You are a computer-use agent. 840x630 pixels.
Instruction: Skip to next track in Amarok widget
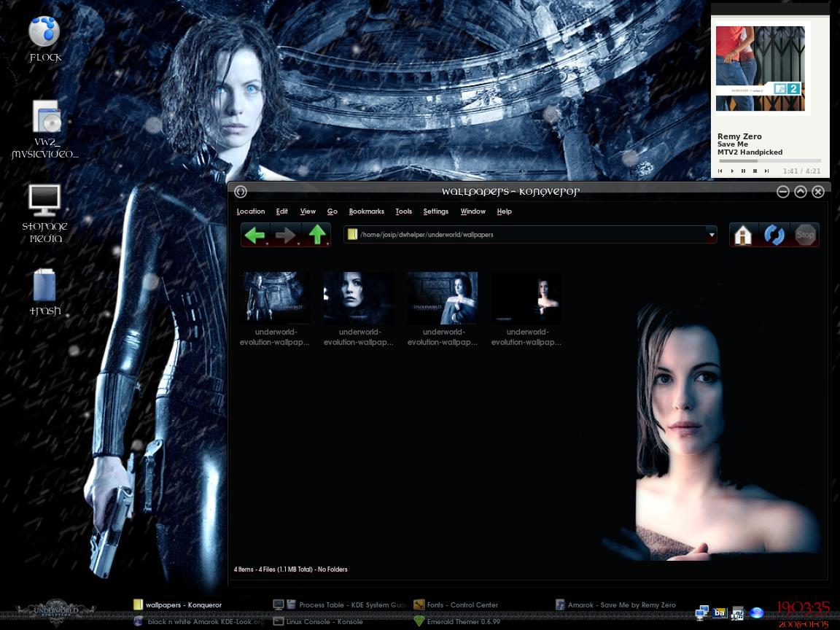tap(766, 171)
